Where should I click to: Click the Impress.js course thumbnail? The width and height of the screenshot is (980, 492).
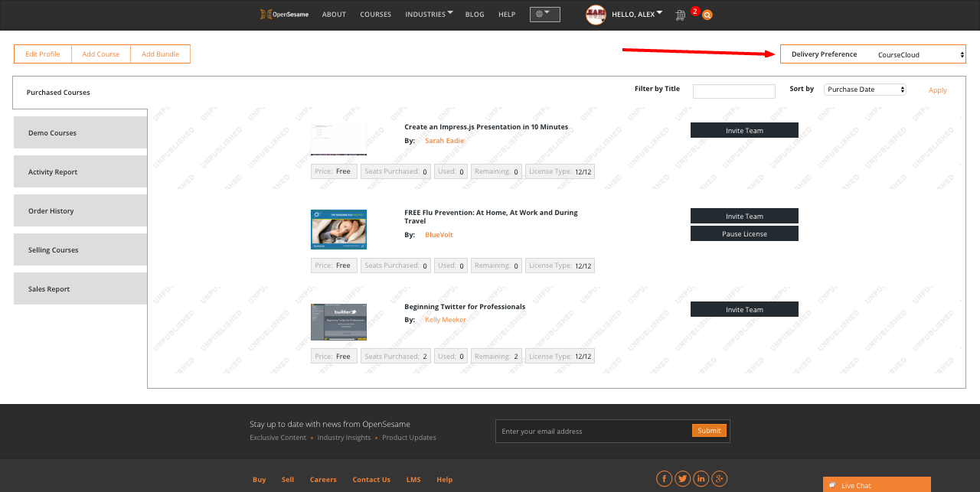tap(338, 139)
